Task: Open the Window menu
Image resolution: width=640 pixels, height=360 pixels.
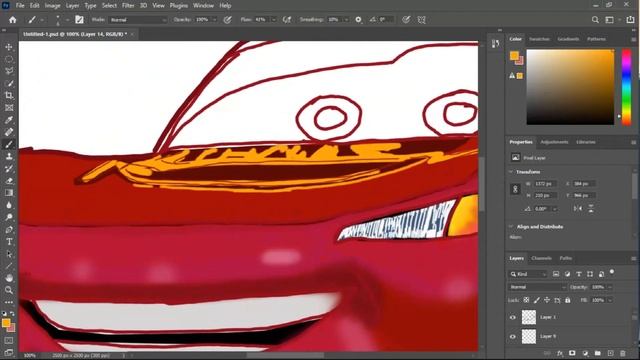Action: (203, 6)
